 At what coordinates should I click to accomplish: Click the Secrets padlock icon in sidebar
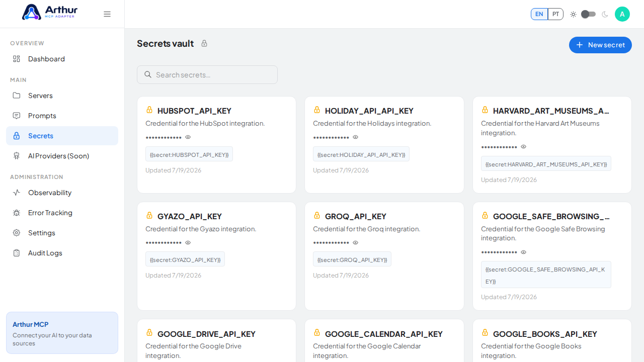click(17, 136)
